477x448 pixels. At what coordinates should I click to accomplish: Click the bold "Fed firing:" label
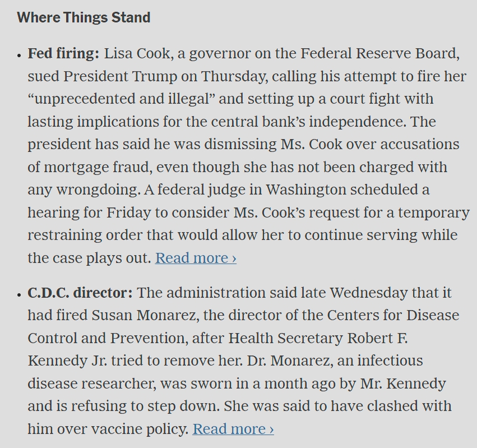pos(63,54)
